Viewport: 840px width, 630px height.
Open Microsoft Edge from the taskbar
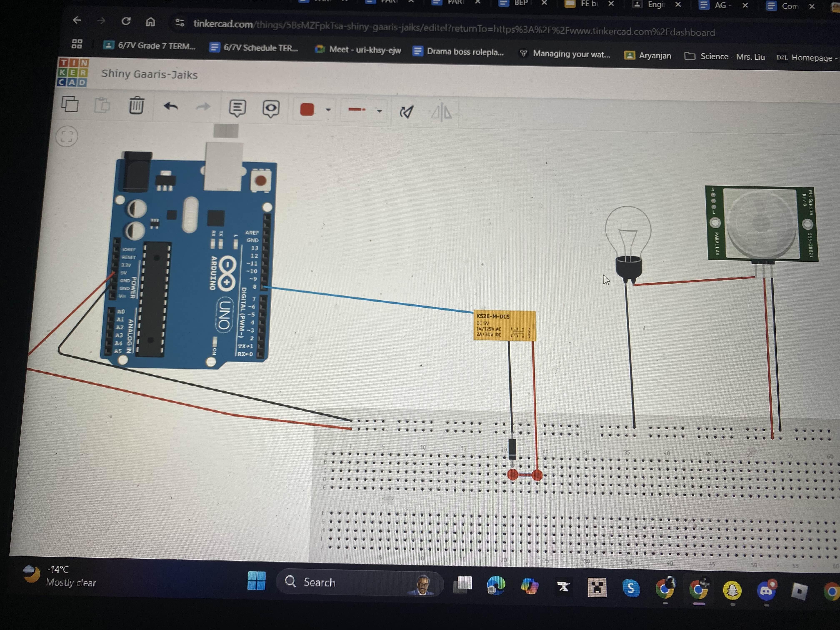point(496,586)
